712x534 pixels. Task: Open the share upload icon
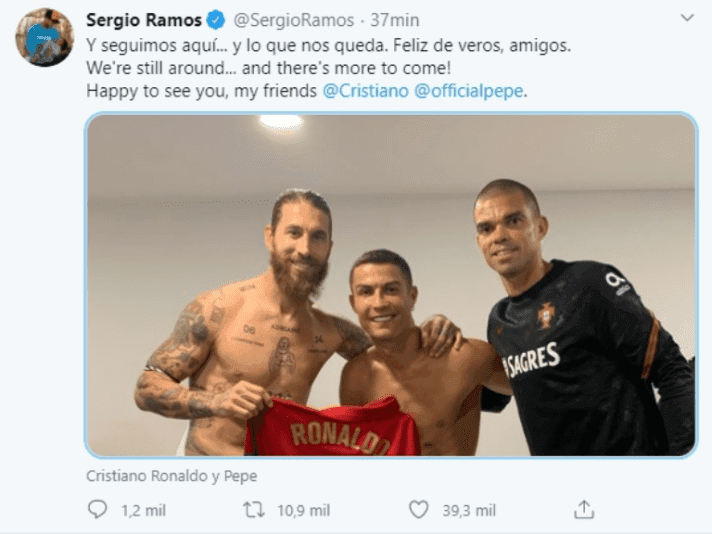tap(584, 509)
